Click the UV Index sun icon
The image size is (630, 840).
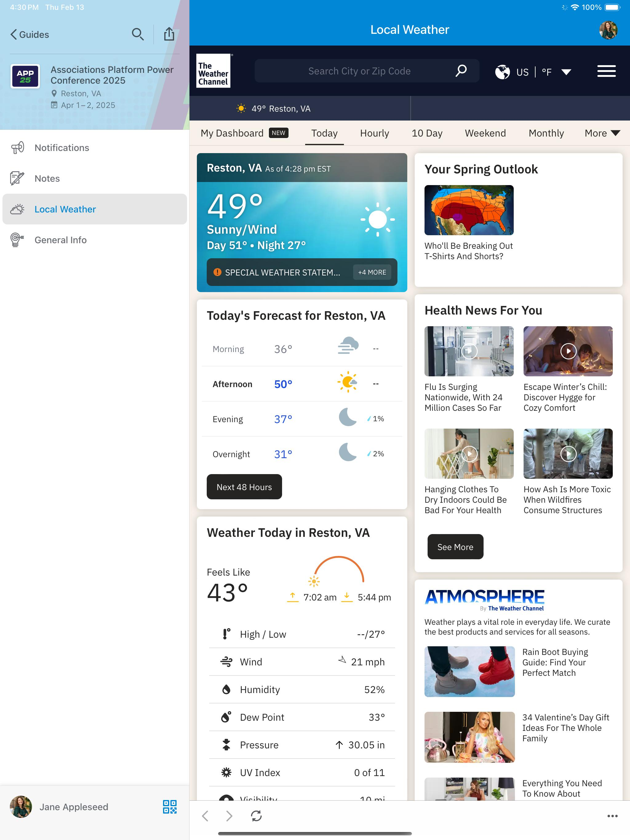click(x=226, y=772)
